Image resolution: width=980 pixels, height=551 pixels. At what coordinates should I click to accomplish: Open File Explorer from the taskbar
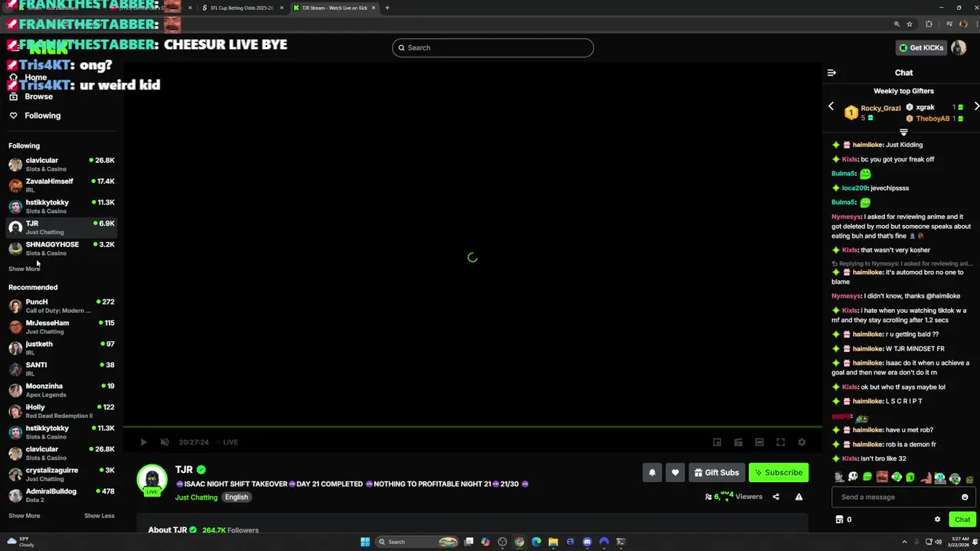coord(553,542)
